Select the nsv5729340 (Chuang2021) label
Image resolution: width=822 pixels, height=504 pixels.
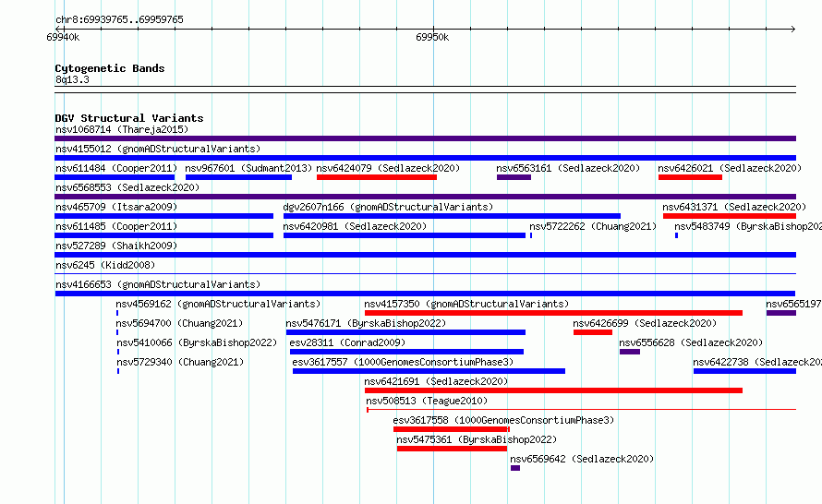(180, 362)
